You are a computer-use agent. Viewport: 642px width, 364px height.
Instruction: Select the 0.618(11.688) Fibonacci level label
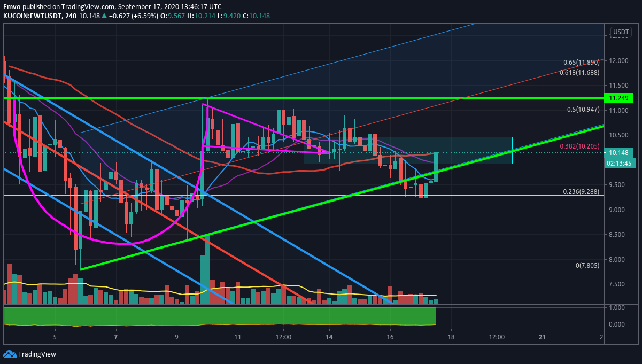coord(579,72)
